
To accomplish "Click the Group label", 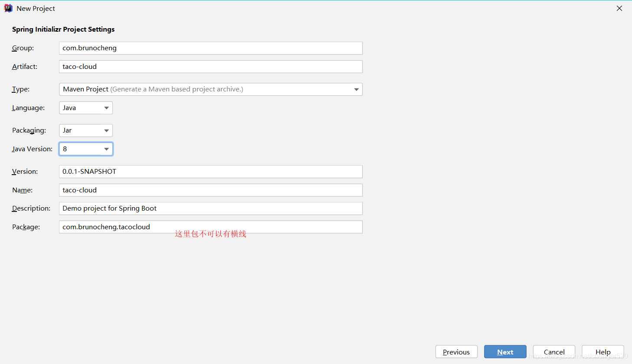I will pyautogui.click(x=23, y=48).
